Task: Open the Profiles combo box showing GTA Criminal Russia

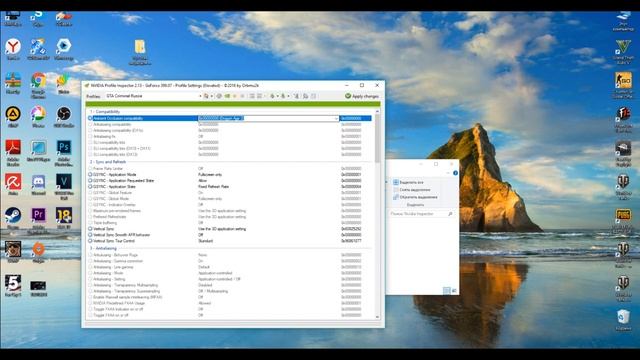Action: (153, 96)
